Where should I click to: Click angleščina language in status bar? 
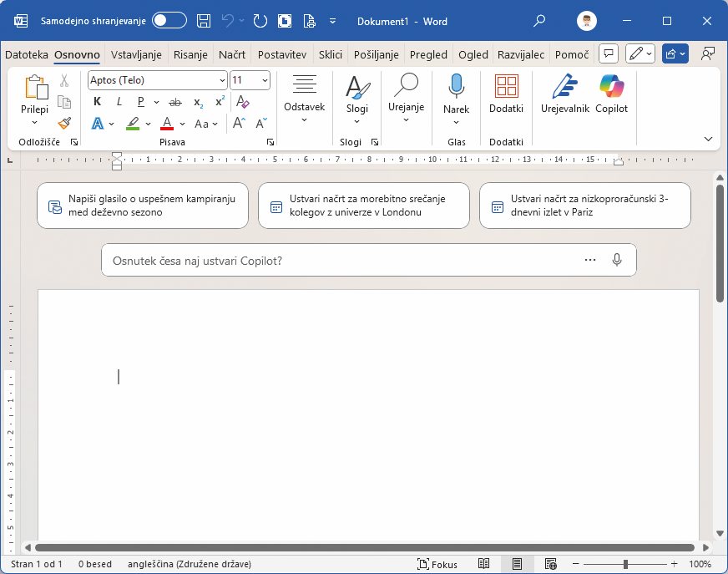(x=190, y=564)
